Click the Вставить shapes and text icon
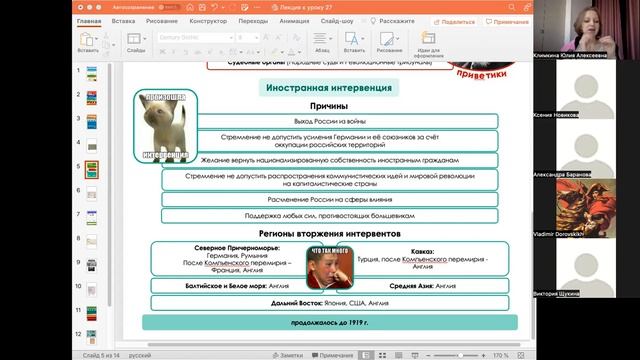Image resolution: width=640 pixels, height=360 pixels. 351,38
